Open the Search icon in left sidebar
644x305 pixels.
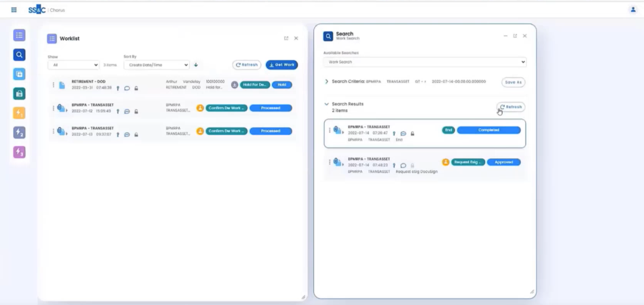19,55
